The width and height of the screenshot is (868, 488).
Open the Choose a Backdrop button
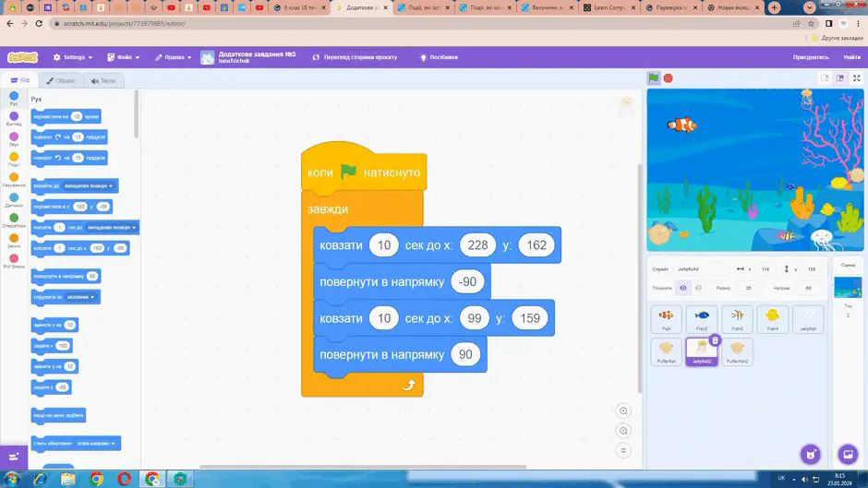(848, 454)
